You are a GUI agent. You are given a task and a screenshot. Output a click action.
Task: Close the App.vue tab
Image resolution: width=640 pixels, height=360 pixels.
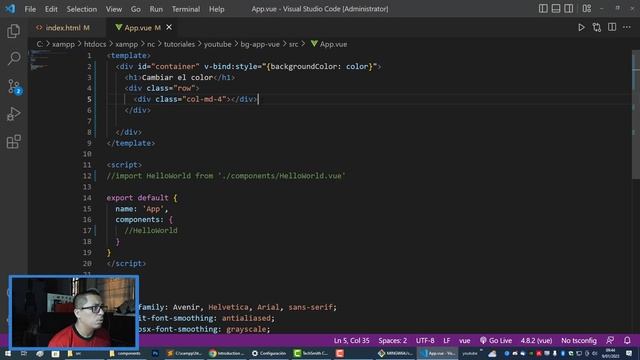tap(169, 27)
